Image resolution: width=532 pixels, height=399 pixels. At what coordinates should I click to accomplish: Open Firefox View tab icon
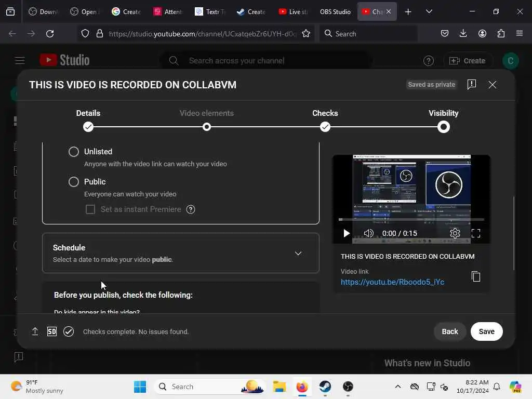(x=10, y=11)
